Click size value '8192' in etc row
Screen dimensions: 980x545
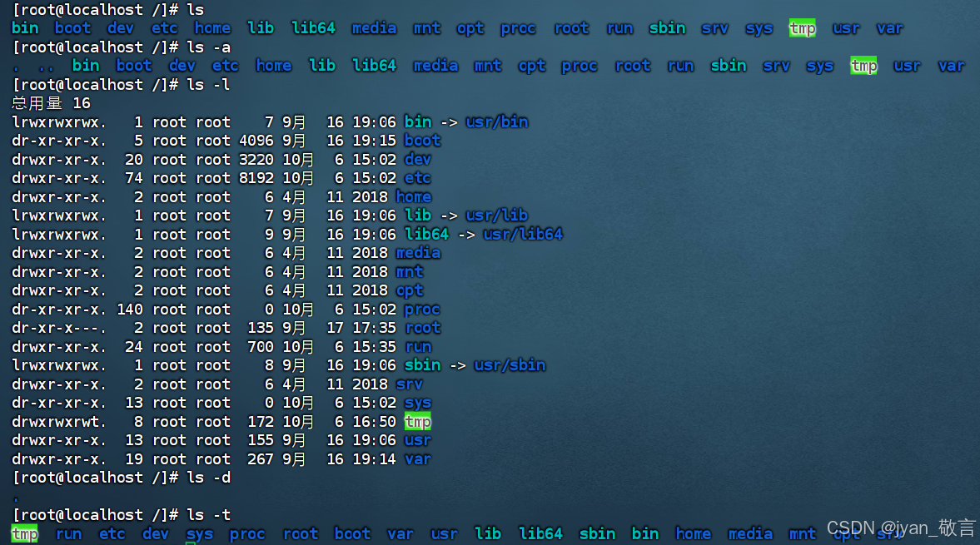[256, 179]
